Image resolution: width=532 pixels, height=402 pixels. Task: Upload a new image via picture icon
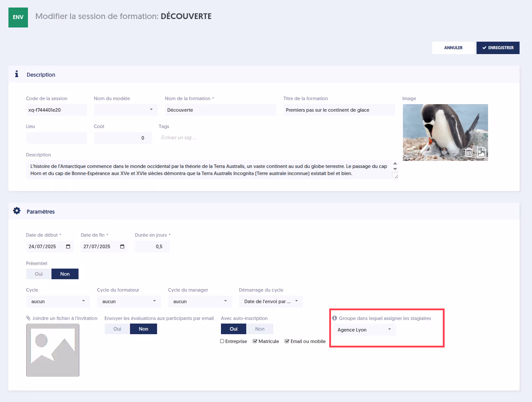tap(481, 152)
